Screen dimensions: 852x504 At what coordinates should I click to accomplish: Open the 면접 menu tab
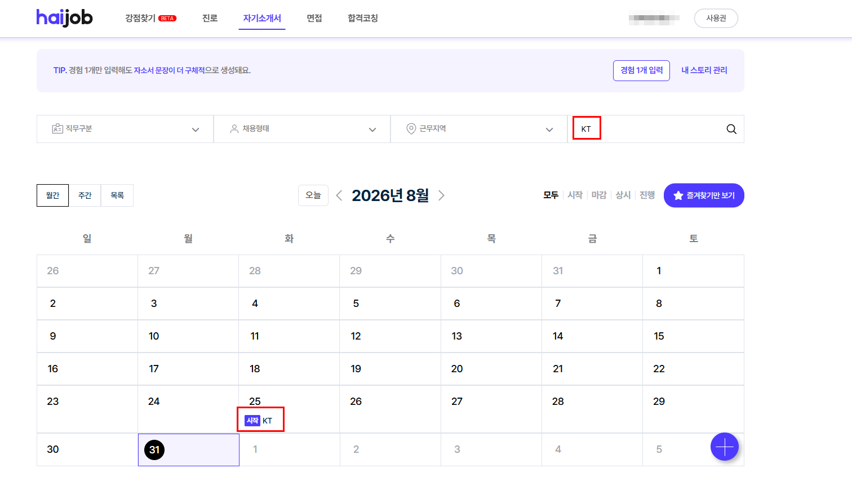[x=314, y=18]
